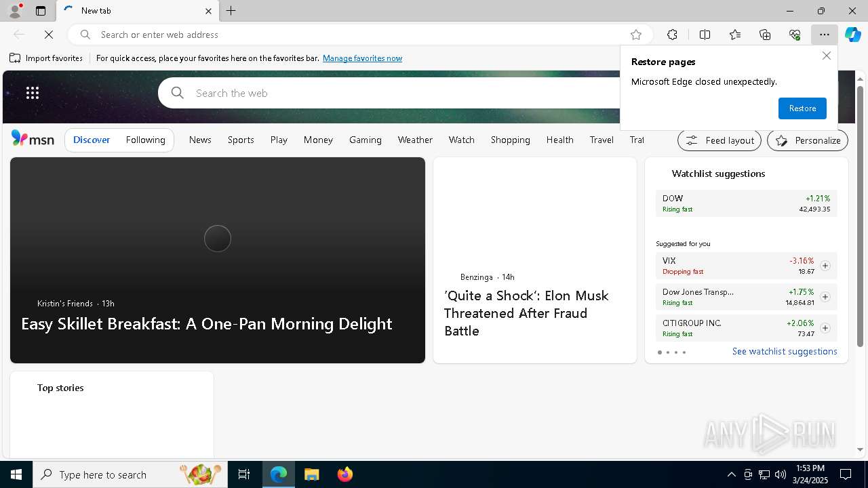Open the Elon Musk Threatened article
Image resolution: width=868 pixels, height=488 pixels.
click(x=526, y=313)
